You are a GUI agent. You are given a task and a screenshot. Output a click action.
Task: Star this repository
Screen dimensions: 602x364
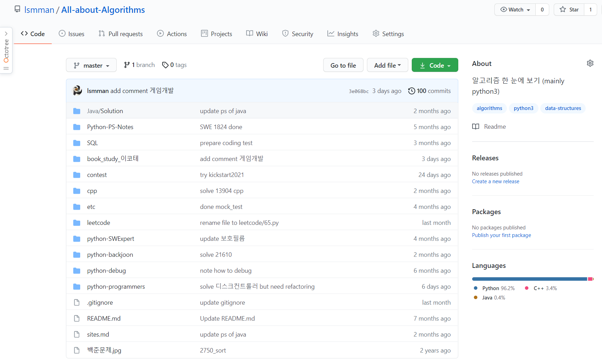[569, 10]
